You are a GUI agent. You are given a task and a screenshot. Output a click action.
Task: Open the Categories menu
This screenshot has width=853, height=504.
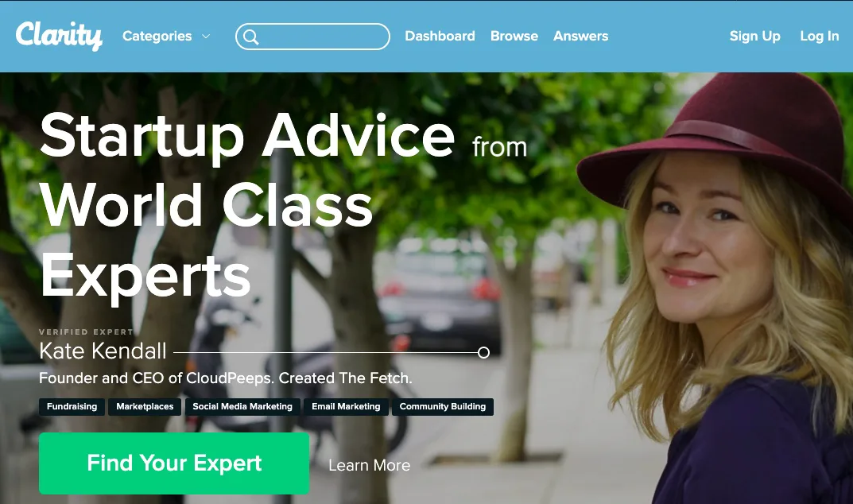pyautogui.click(x=166, y=36)
